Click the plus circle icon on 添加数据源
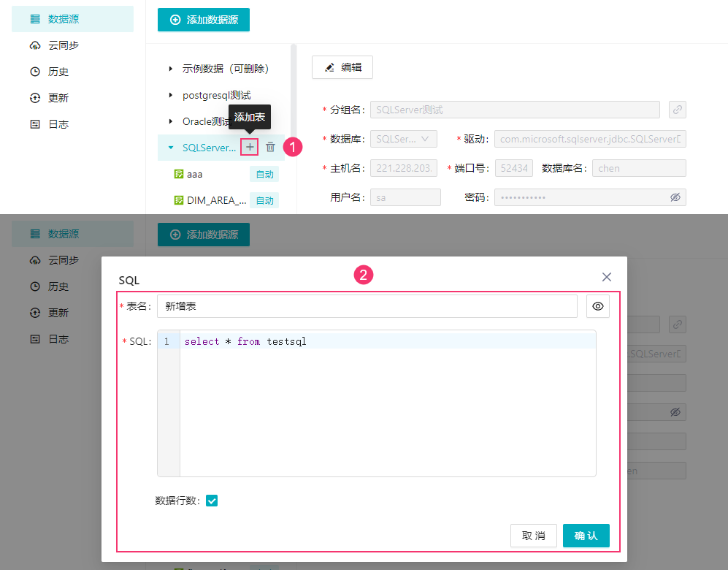 175,20
